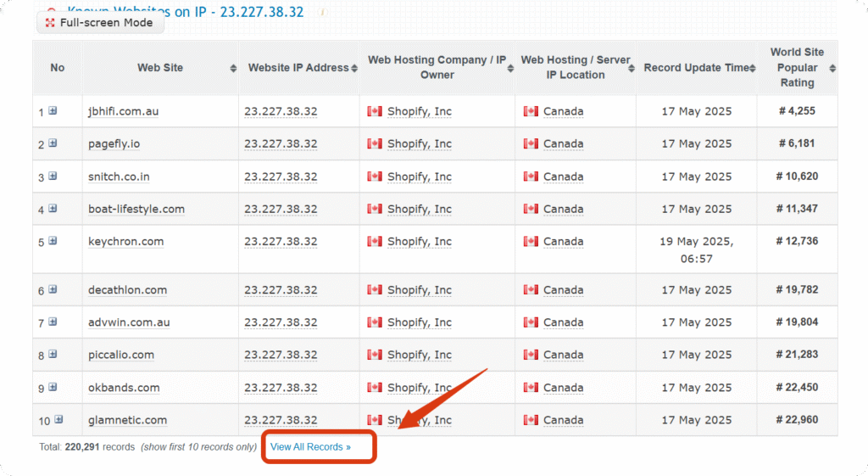Sort by World Site Popular Rating arrows
This screenshot has height=476, width=868.
[832, 68]
